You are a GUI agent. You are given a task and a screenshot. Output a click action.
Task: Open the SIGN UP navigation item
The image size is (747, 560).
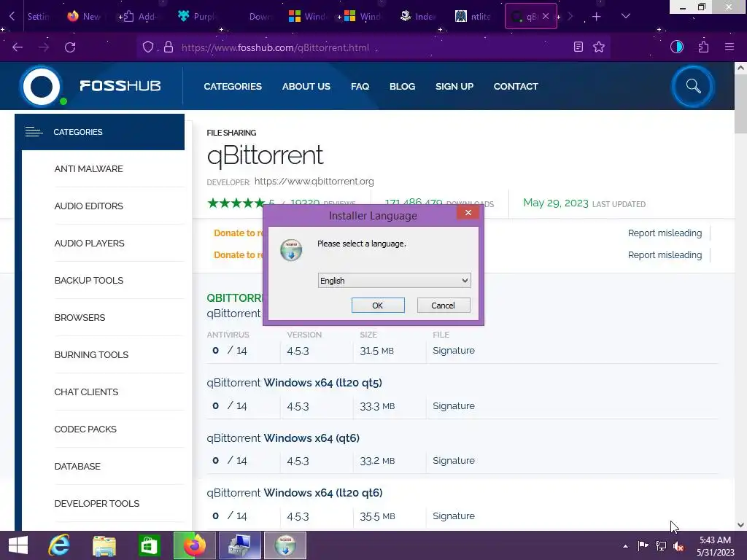click(x=454, y=86)
